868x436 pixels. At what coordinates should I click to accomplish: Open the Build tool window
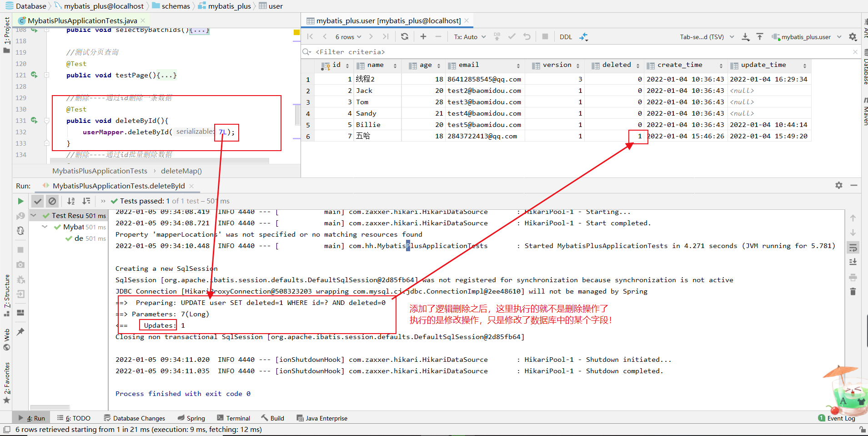click(272, 418)
